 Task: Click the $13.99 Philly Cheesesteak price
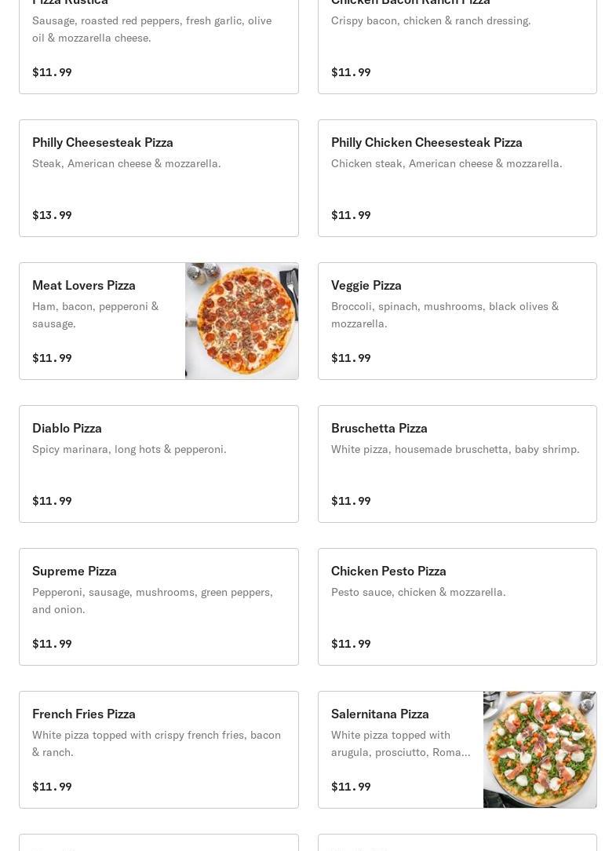coord(52,215)
